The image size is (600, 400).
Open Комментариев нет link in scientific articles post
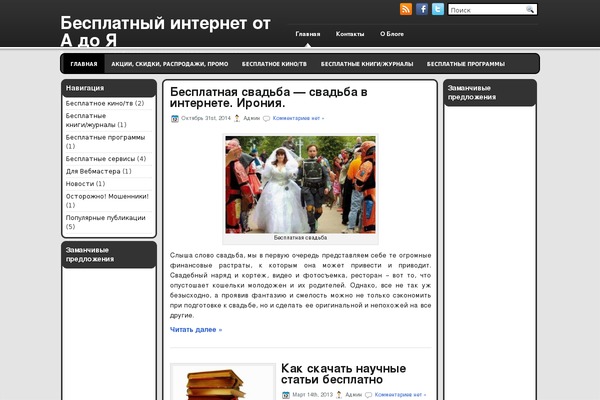click(400, 395)
